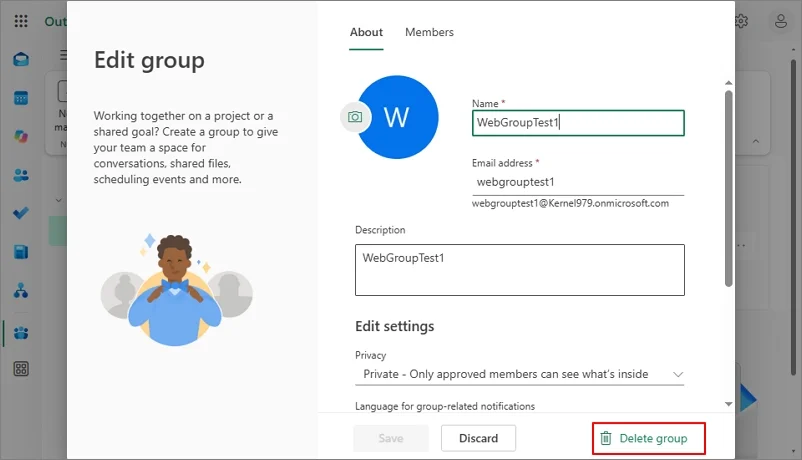Click the Discard button
The image size is (802, 460).
[x=478, y=438]
